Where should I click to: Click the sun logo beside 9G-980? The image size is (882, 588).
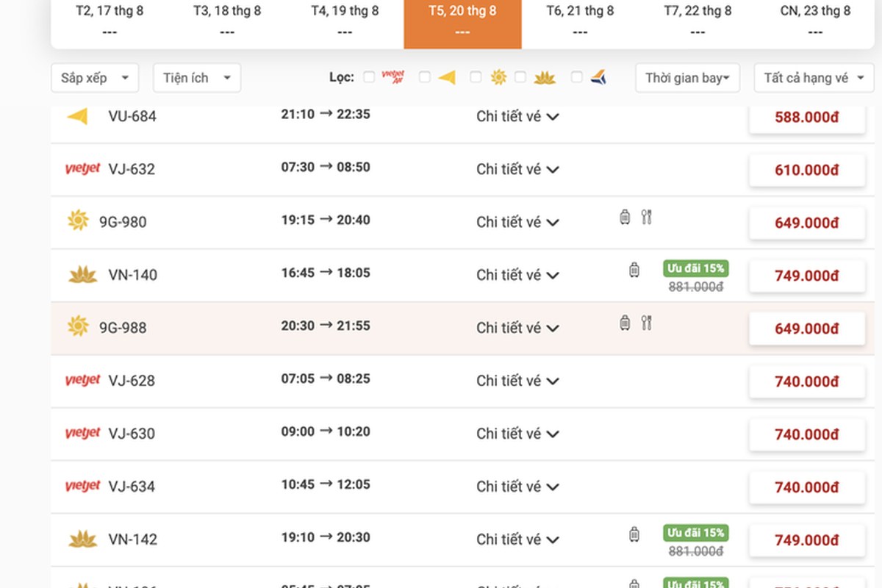[78, 220]
